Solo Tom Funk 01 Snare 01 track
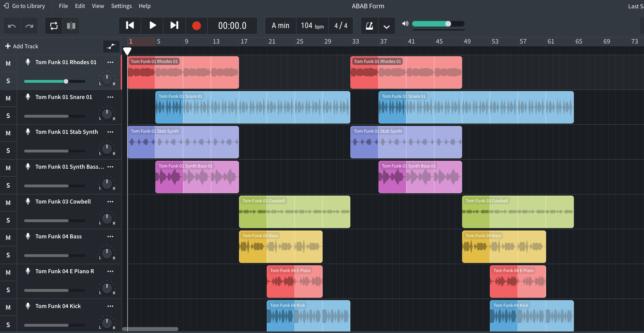Image resolution: width=644 pixels, height=333 pixels. click(x=8, y=116)
